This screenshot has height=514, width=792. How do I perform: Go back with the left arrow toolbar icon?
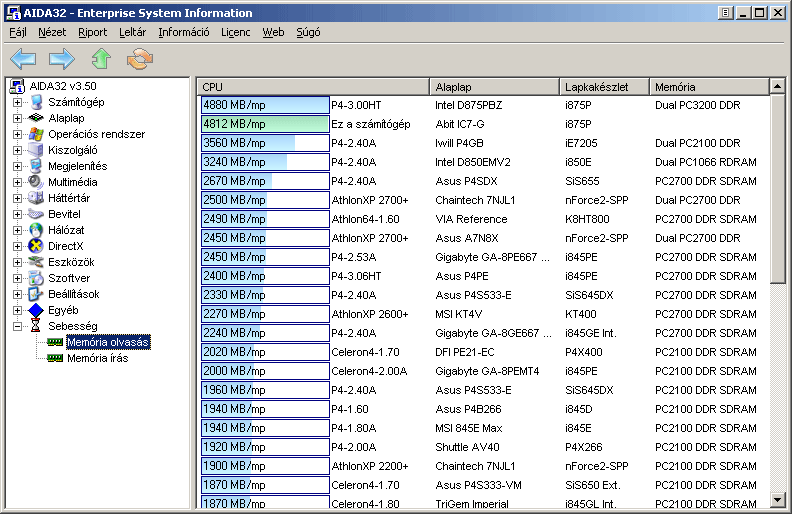[23, 59]
